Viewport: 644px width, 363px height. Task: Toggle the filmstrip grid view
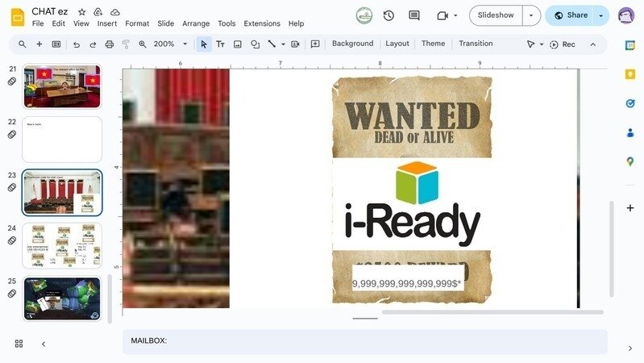tap(19, 344)
